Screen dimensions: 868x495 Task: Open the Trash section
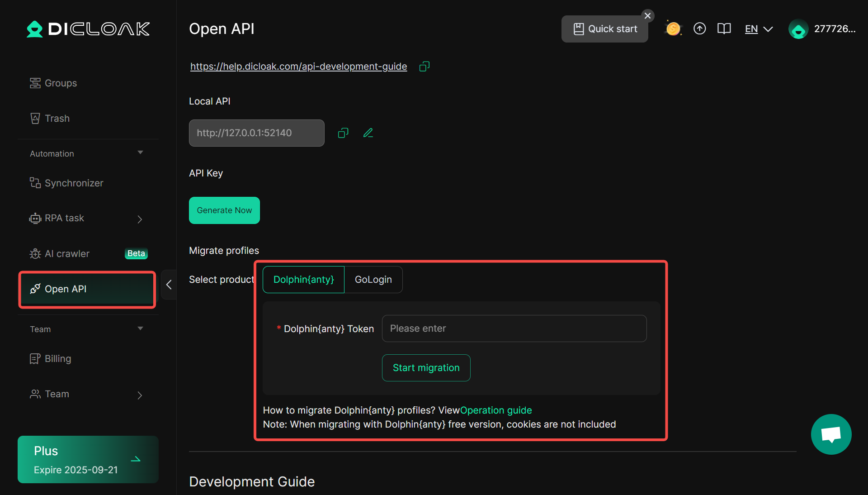[57, 119]
